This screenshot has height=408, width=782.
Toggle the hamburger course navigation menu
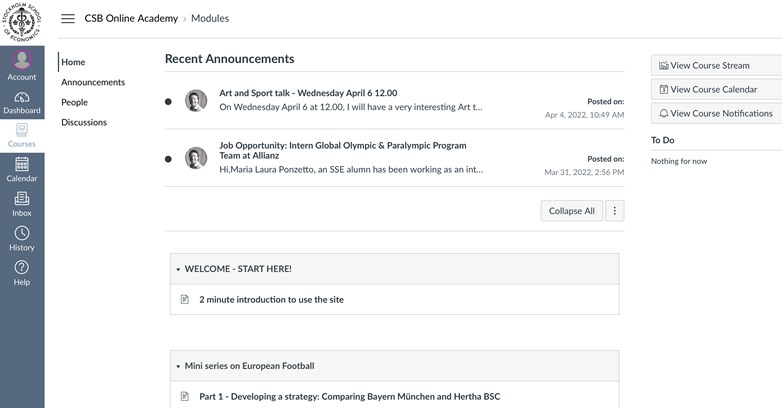(68, 18)
